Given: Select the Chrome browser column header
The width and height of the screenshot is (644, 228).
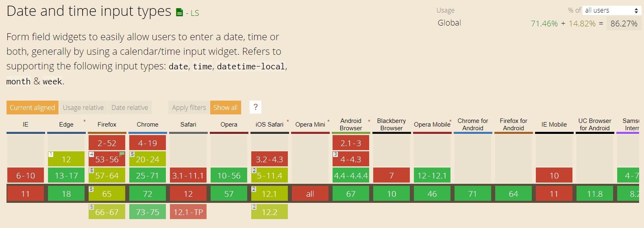Looking at the screenshot, I should (148, 125).
